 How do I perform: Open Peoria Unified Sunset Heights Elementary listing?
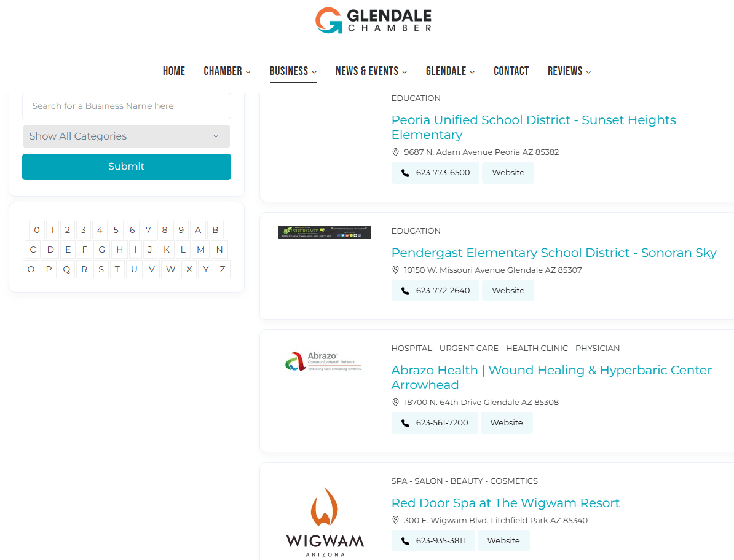pos(533,127)
